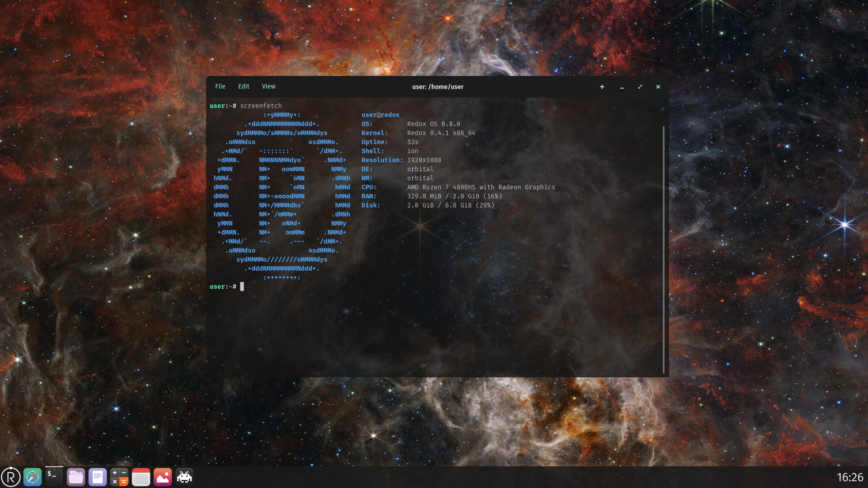The width and height of the screenshot is (868, 488).
Task: Open the Redox start menu logo
Action: tap(11, 477)
